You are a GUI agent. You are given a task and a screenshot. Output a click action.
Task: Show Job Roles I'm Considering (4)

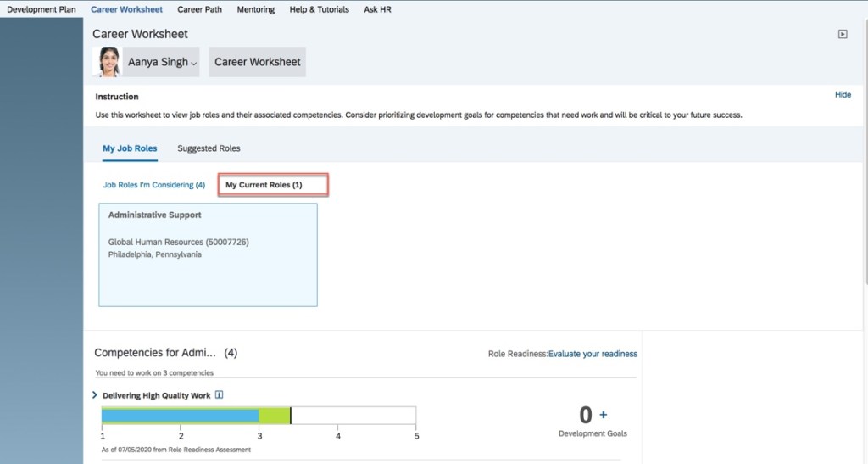[154, 185]
